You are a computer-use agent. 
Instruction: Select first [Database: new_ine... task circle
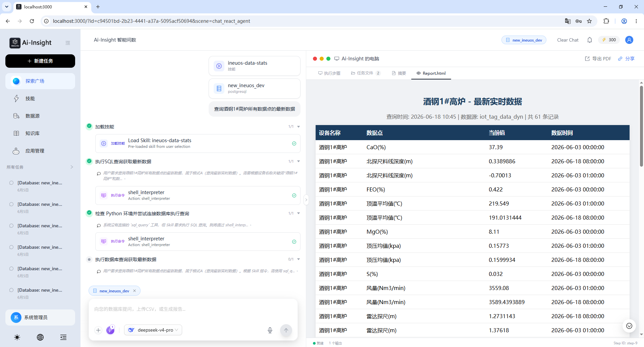click(11, 183)
